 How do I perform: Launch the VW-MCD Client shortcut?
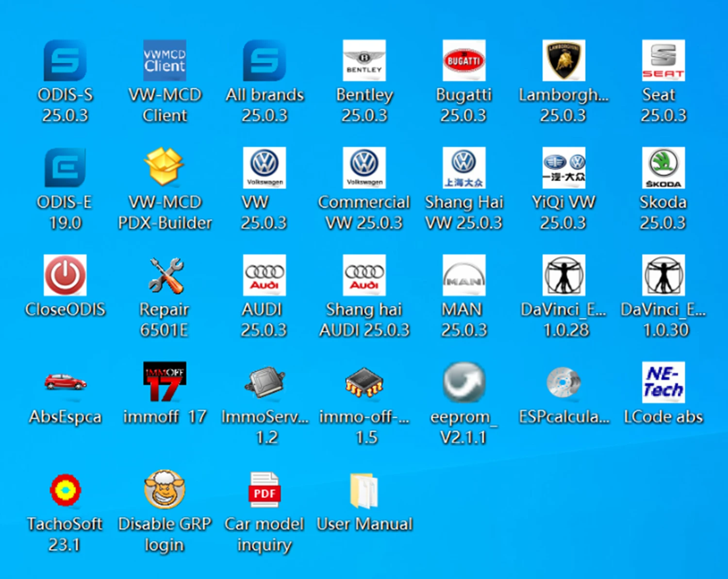click(165, 60)
